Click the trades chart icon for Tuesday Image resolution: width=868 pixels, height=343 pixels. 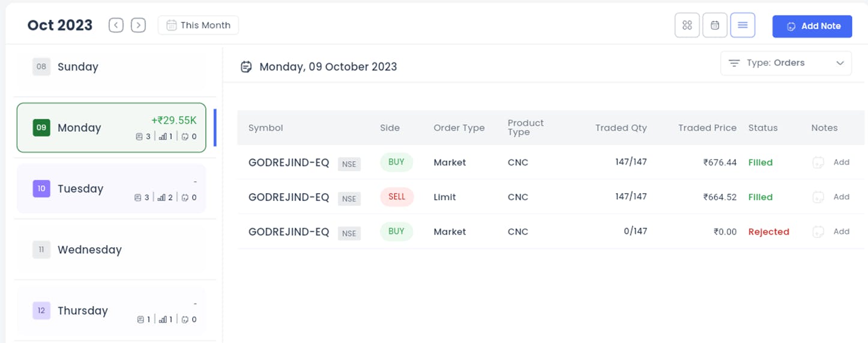161,197
